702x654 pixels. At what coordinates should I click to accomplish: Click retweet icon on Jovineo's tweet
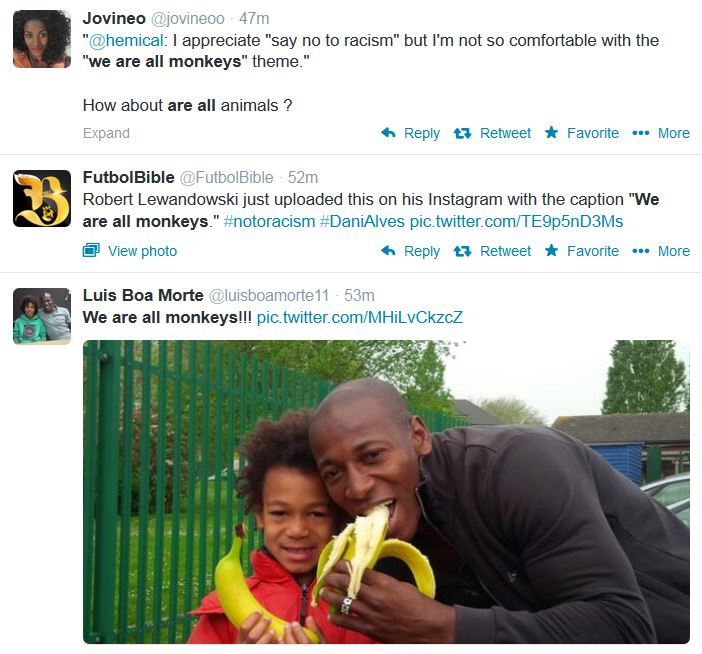tap(462, 133)
